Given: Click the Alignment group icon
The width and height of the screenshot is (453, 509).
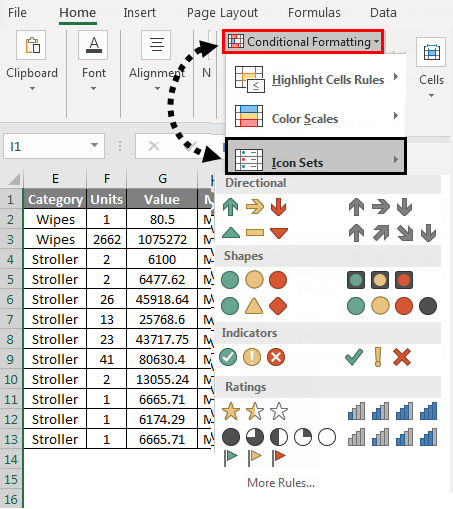Looking at the screenshot, I should click(156, 45).
